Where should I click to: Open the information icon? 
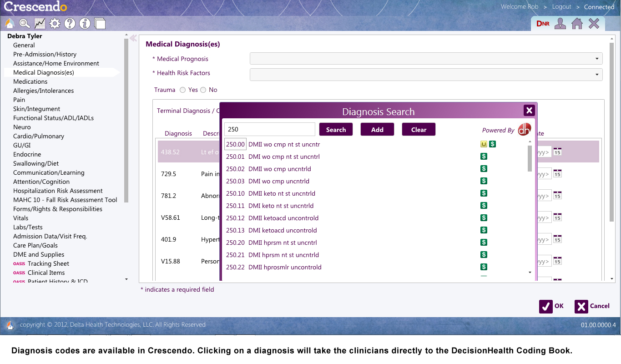click(x=85, y=23)
